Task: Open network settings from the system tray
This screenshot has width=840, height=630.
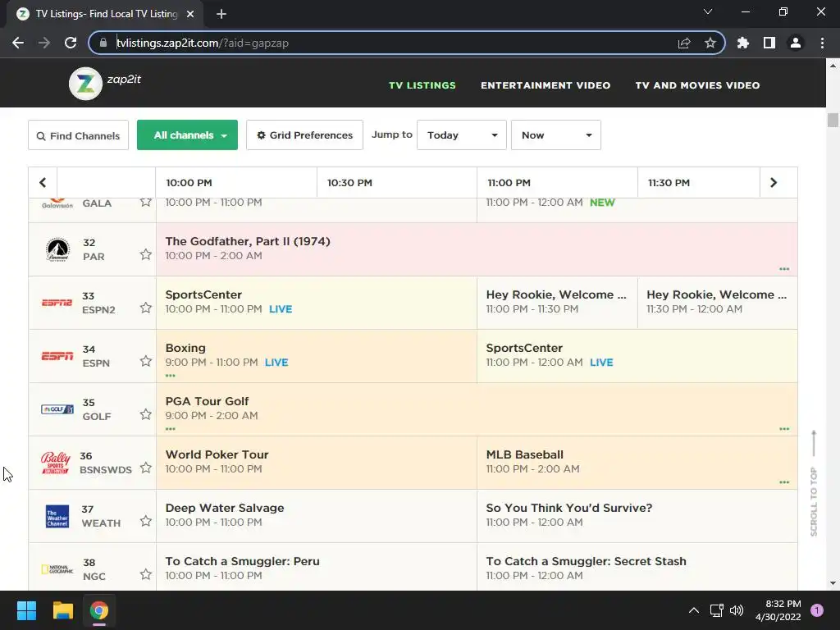Action: click(x=716, y=610)
